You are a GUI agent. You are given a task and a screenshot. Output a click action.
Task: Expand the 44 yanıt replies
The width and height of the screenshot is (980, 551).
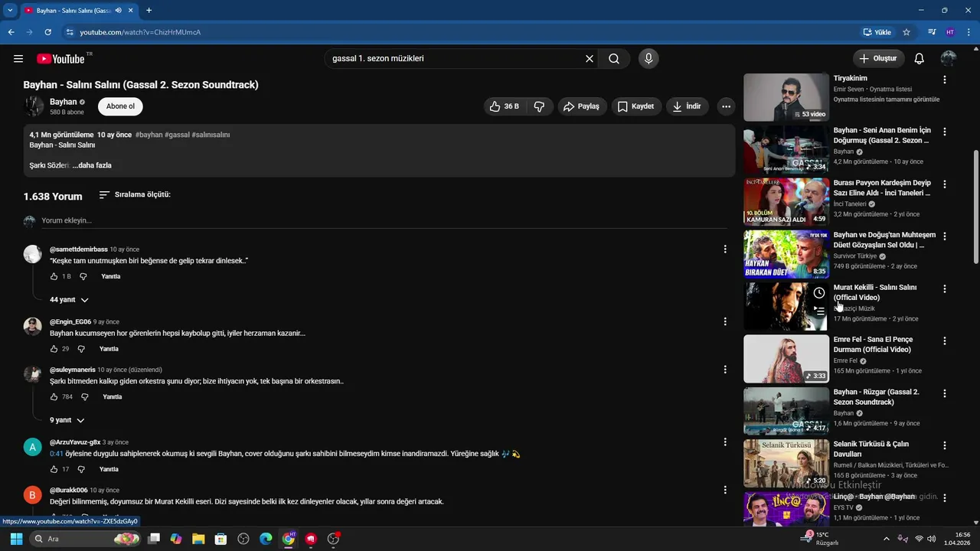(69, 300)
